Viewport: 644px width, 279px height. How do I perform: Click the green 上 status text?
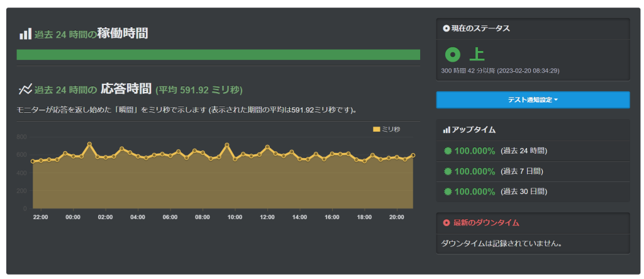coord(479,55)
